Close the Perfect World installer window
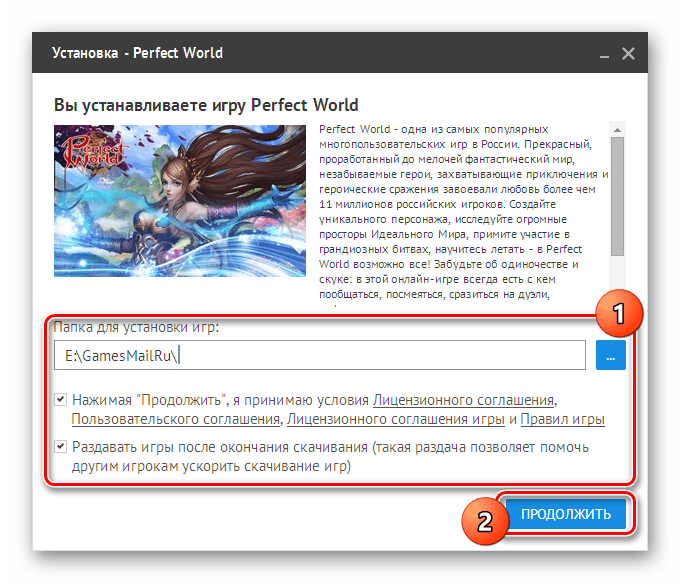 (628, 54)
